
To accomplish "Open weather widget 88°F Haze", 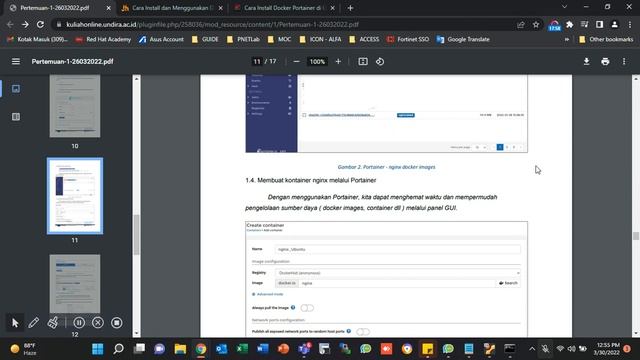I will pyautogui.click(x=23, y=349).
